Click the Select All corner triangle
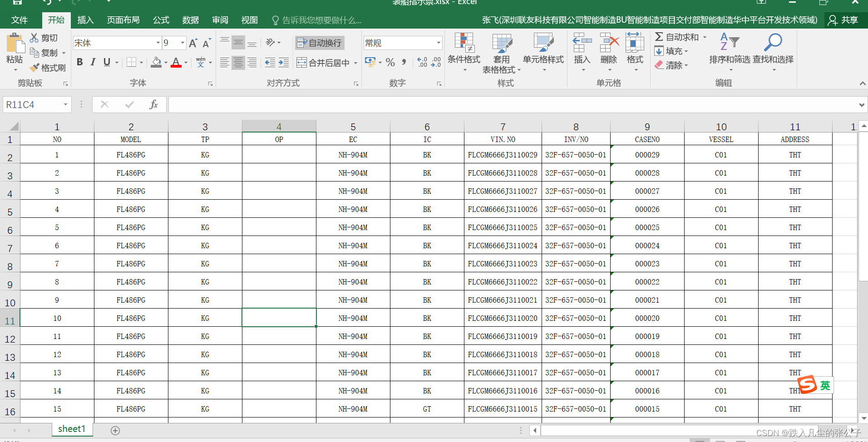Screen dimensions: 868x442 14,126
